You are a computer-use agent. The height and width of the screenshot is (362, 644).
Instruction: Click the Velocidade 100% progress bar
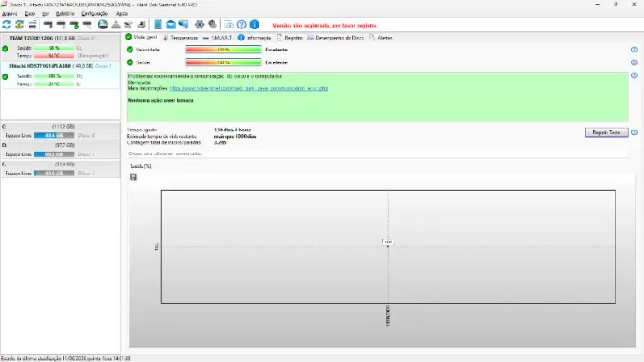pyautogui.click(x=224, y=50)
